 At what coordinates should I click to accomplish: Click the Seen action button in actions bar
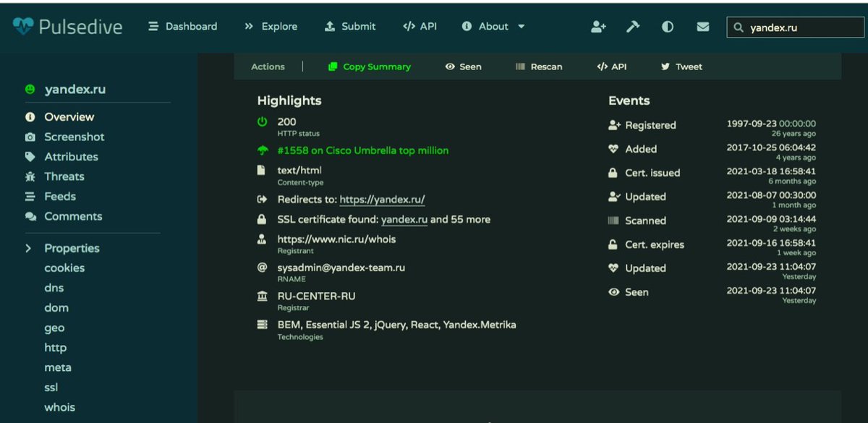pos(463,67)
